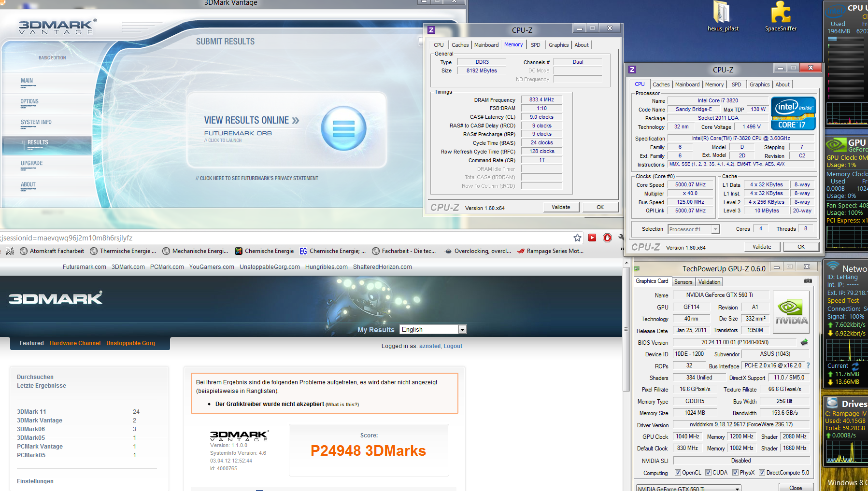Click the aznsteil username link

(429, 346)
